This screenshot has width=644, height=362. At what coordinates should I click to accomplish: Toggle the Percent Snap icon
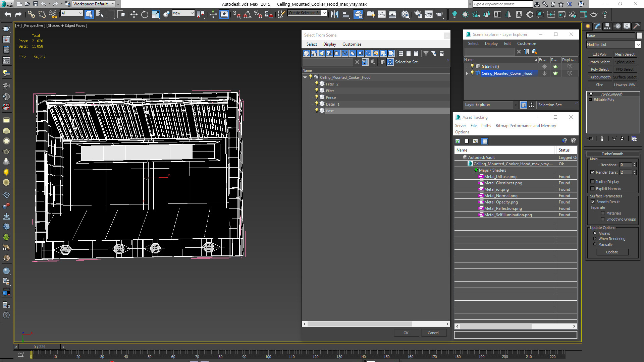[x=258, y=14]
